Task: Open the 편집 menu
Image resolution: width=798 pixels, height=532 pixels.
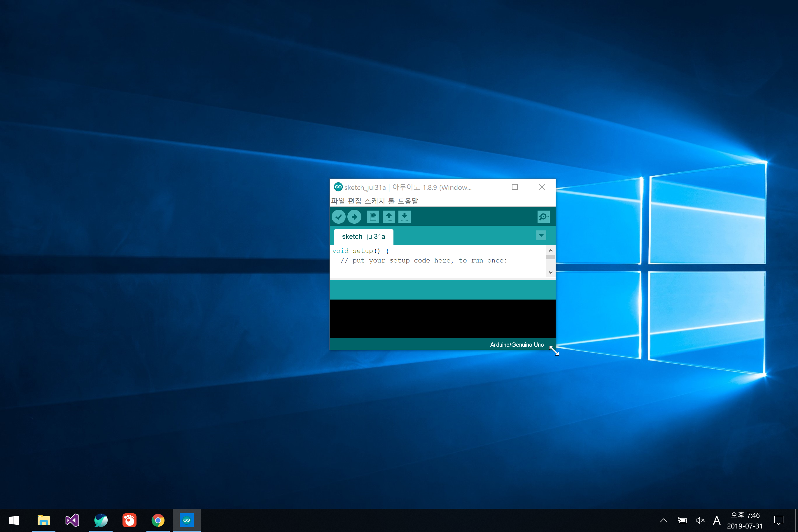Action: pyautogui.click(x=355, y=201)
